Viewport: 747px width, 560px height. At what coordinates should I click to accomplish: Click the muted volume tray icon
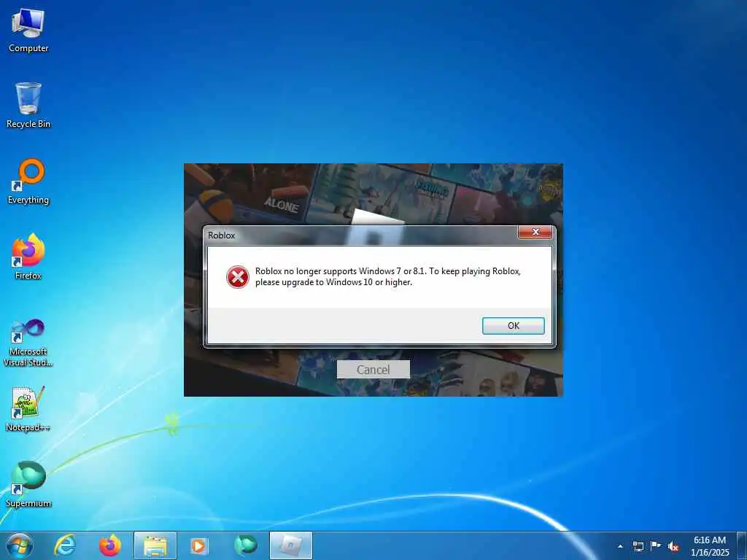coord(673,546)
